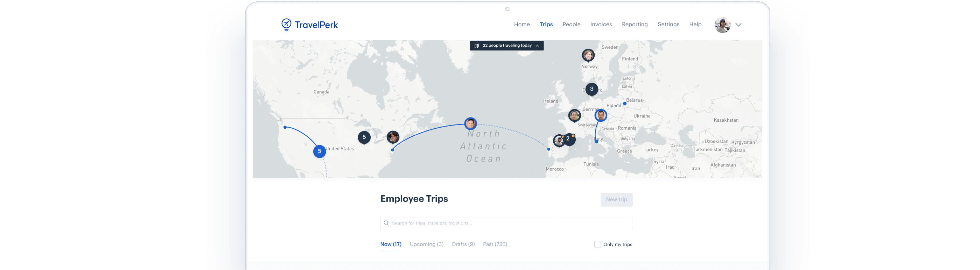Collapse the 22 people traveling today banner
The width and height of the screenshot is (980, 270).
(x=537, y=46)
